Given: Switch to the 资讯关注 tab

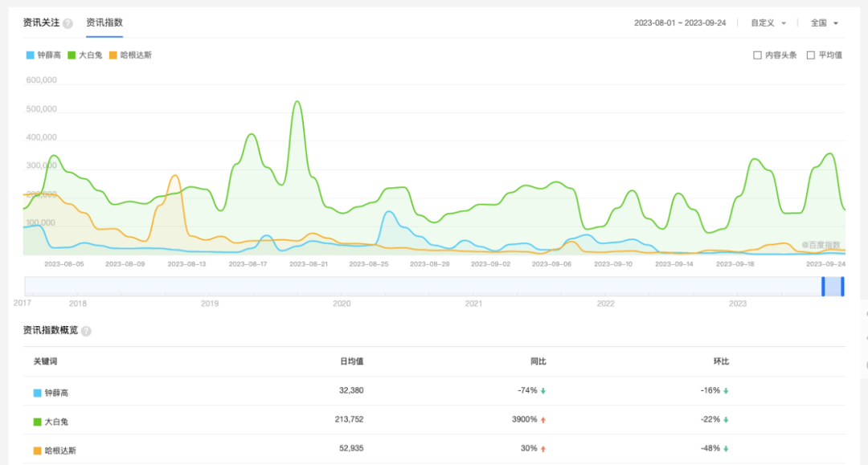Looking at the screenshot, I should [x=41, y=22].
